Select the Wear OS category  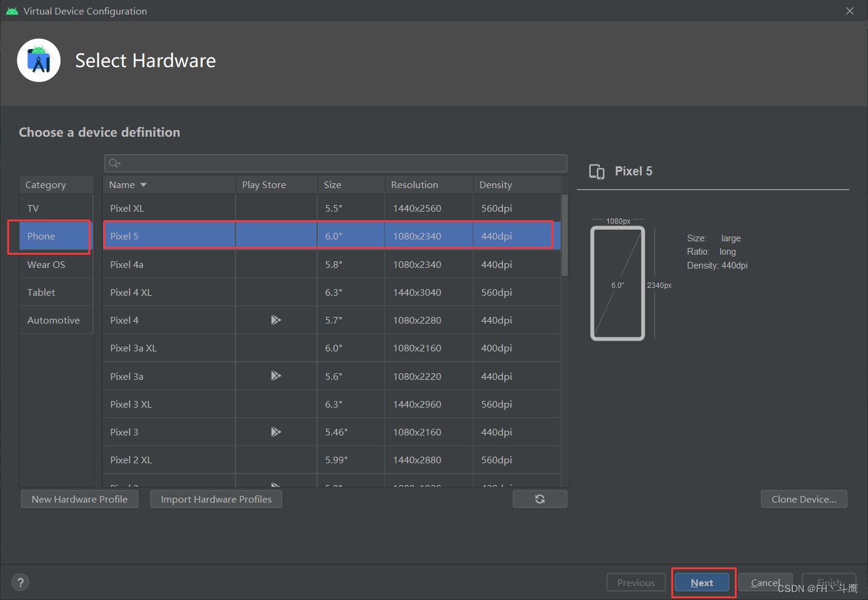[56, 264]
